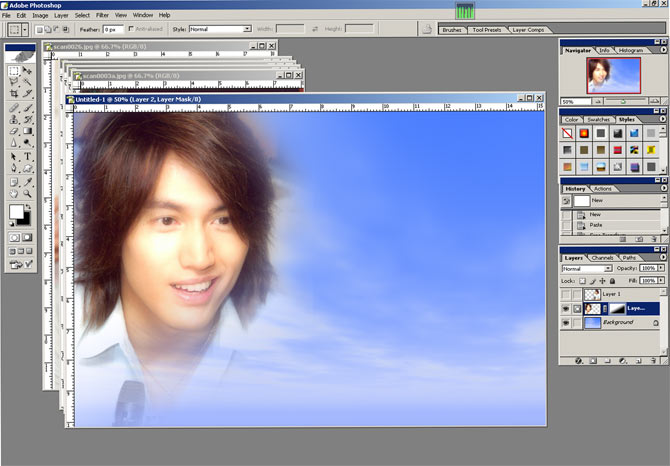The image size is (670, 466).
Task: Toggle Lock image pixels brush icon
Action: tap(593, 281)
